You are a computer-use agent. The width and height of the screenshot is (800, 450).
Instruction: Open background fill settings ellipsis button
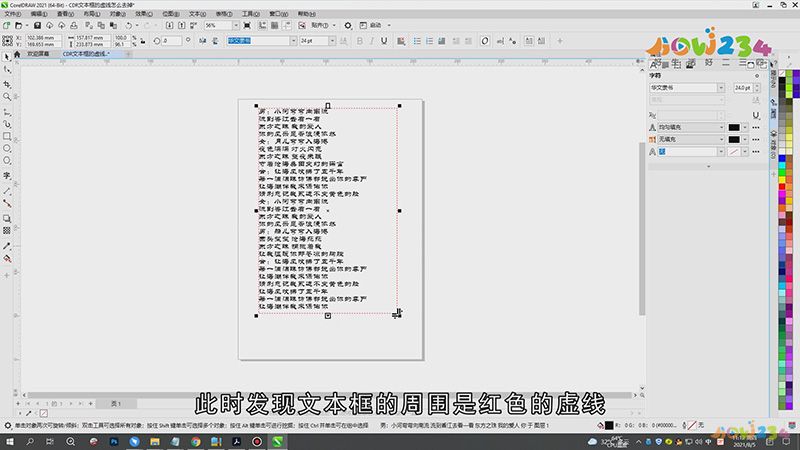[756, 139]
